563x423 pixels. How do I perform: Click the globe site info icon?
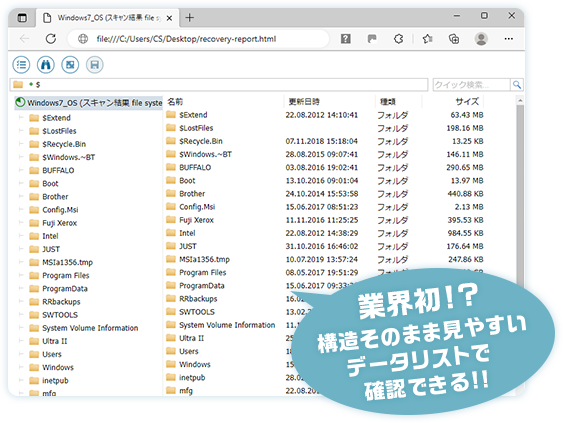tap(83, 38)
